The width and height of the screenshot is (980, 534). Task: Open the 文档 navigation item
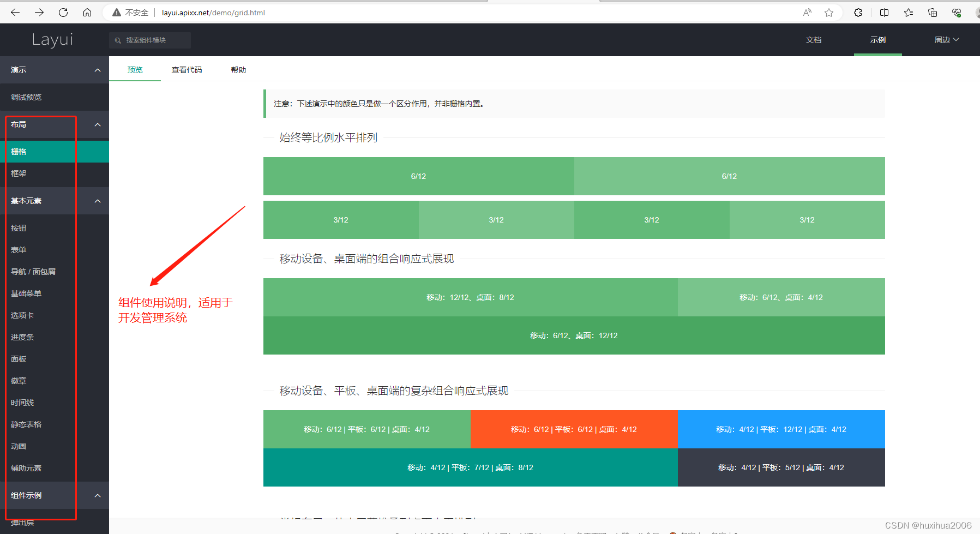tap(814, 40)
